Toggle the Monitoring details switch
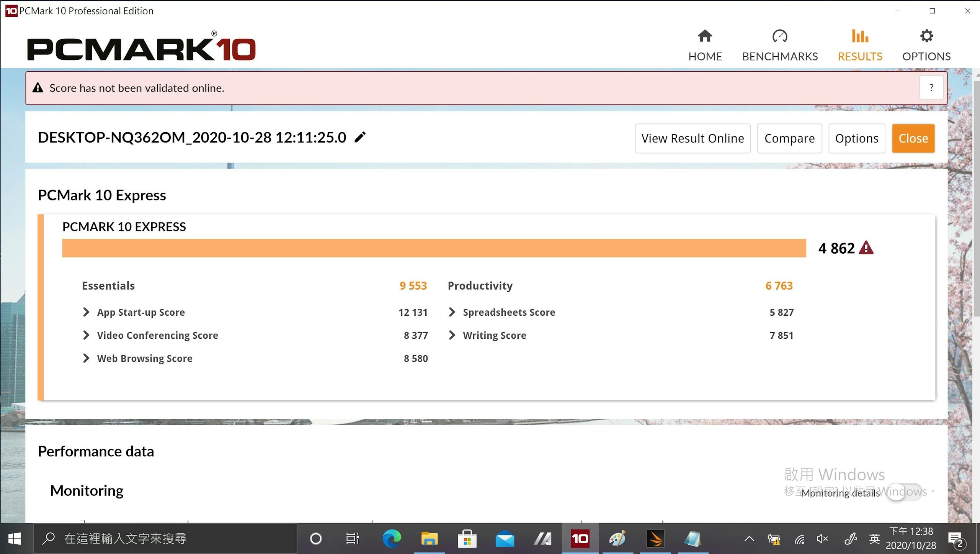 pos(904,492)
